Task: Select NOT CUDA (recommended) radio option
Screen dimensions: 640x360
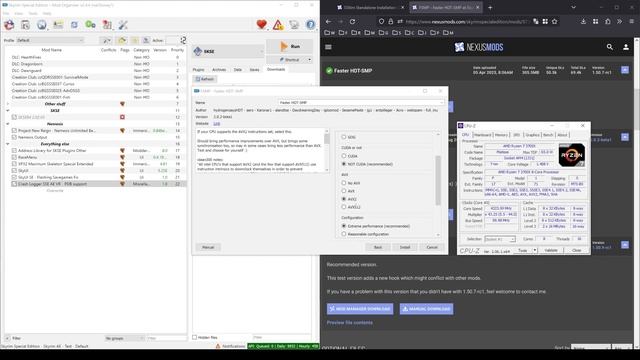Action: (344, 164)
